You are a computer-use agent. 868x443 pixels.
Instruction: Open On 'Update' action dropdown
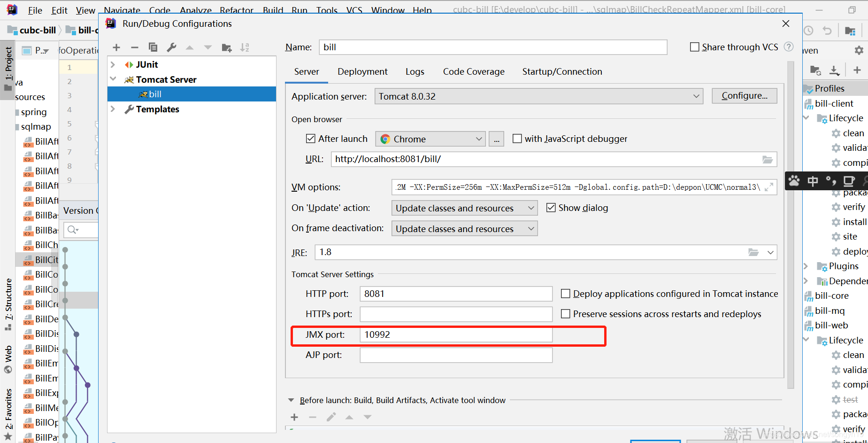[x=464, y=208]
